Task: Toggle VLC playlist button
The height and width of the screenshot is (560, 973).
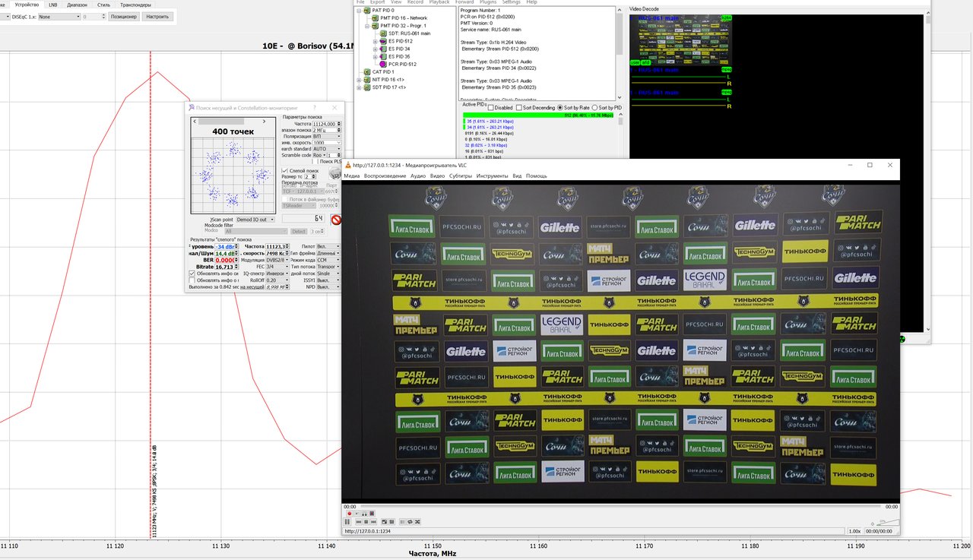Action: click(402, 522)
